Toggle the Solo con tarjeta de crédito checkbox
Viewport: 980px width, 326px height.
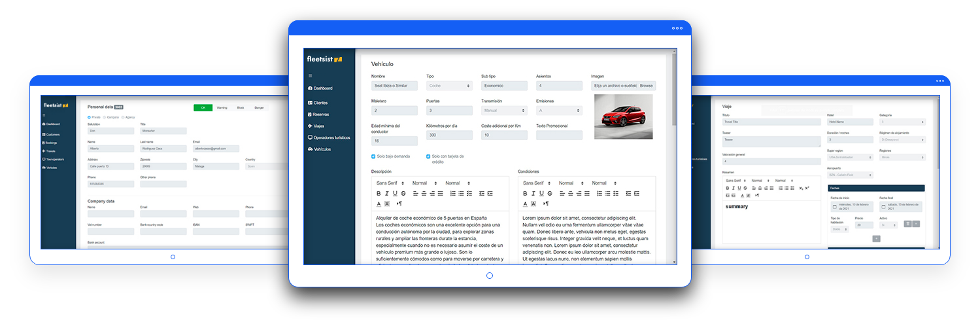(428, 156)
